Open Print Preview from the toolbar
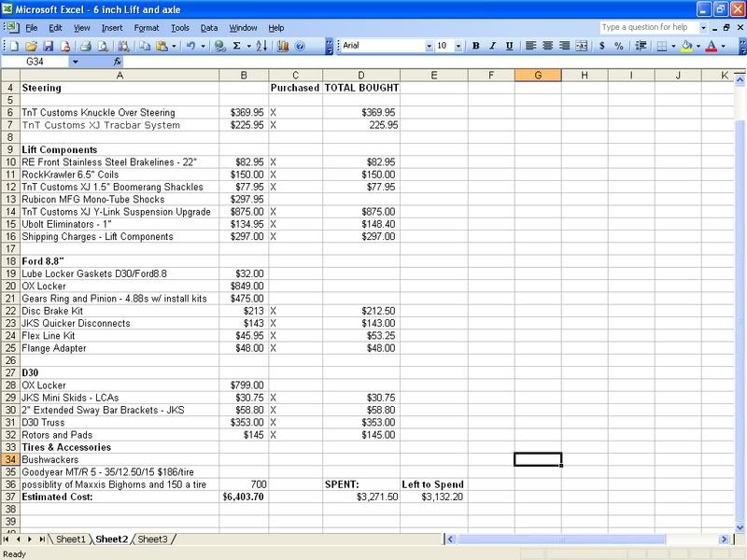The image size is (747, 560). coord(103,46)
